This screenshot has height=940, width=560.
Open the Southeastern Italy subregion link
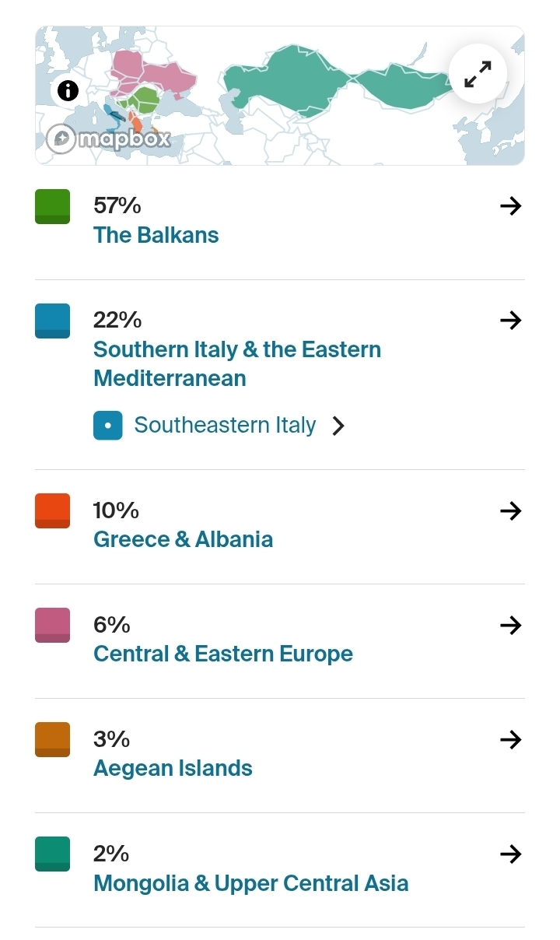pos(225,426)
